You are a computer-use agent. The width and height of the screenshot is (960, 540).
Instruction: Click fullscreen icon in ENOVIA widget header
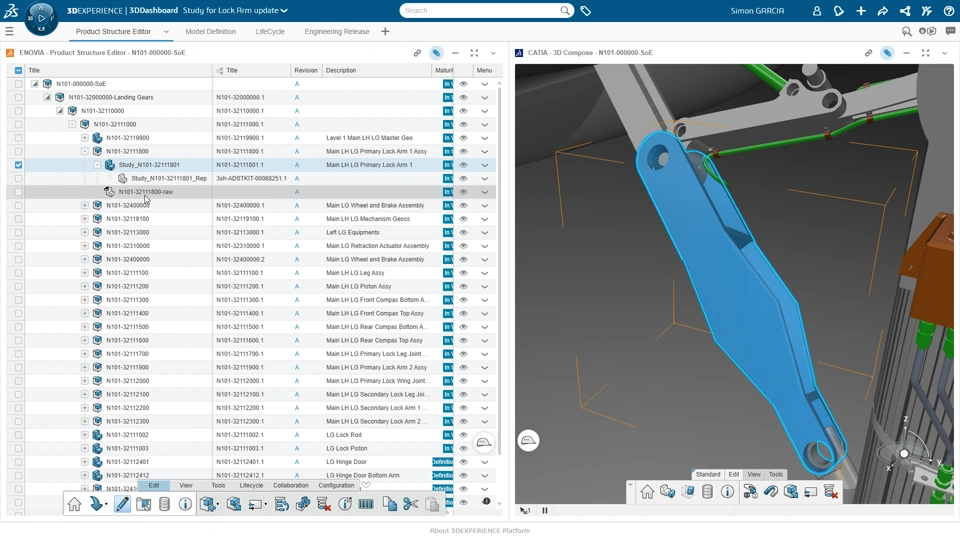[474, 53]
